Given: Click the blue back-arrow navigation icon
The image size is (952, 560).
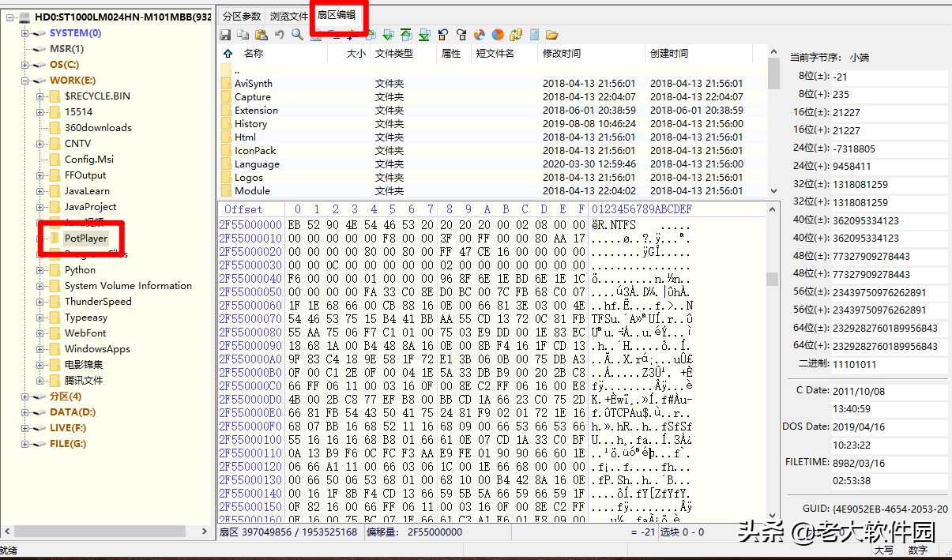Looking at the screenshot, I should pos(442,35).
